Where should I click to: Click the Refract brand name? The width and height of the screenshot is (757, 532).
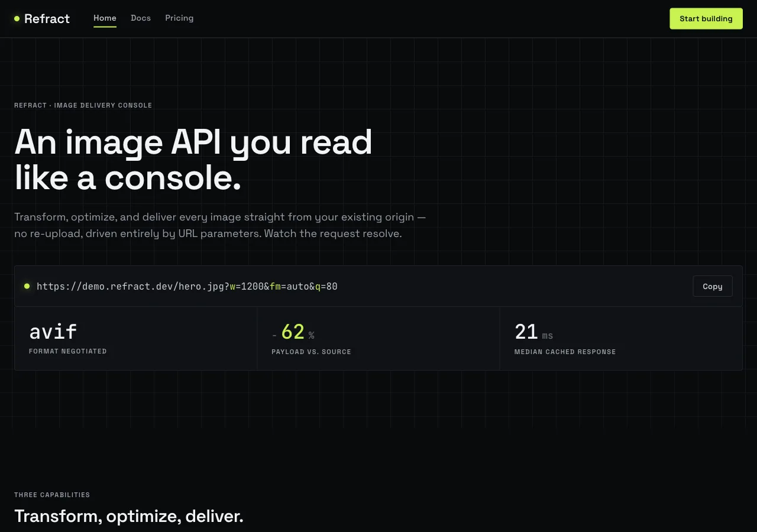(47, 19)
